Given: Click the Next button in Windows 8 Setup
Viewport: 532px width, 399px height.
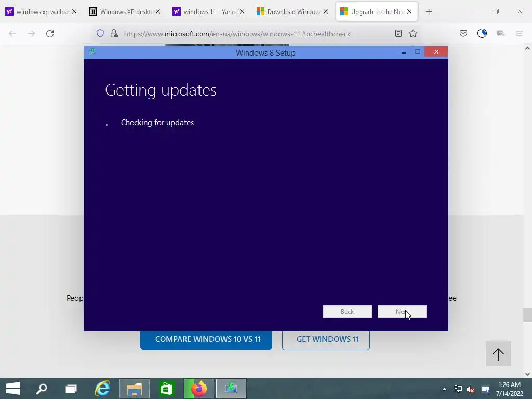Looking at the screenshot, I should point(402,312).
